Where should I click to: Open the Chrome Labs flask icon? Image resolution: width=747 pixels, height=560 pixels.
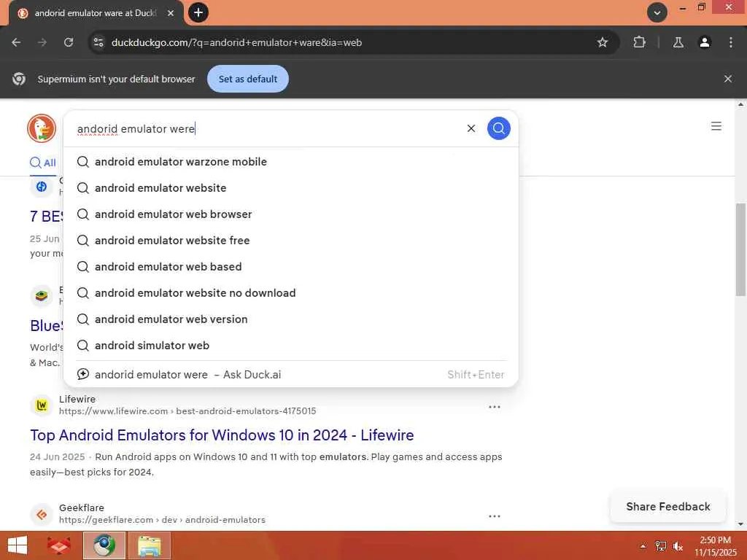point(678,42)
